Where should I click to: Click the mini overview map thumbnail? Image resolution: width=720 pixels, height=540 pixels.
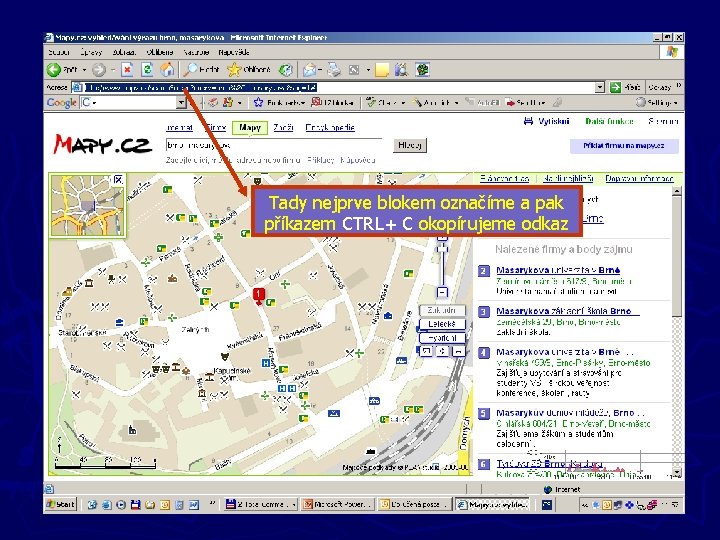(88, 205)
